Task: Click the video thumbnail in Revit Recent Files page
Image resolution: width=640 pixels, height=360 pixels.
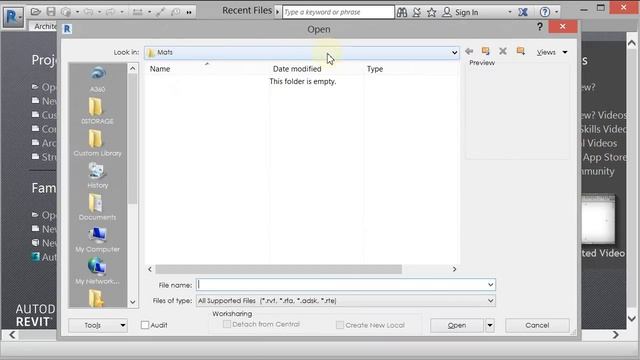Action: [x=598, y=220]
